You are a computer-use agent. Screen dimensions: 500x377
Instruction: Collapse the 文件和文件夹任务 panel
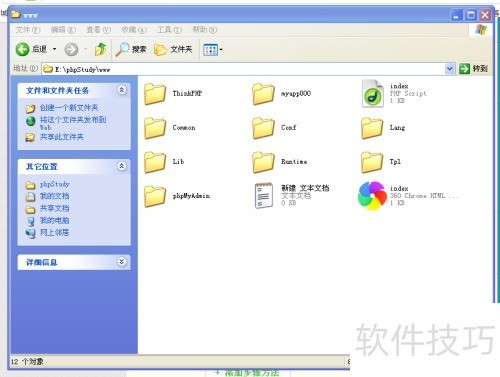point(122,90)
